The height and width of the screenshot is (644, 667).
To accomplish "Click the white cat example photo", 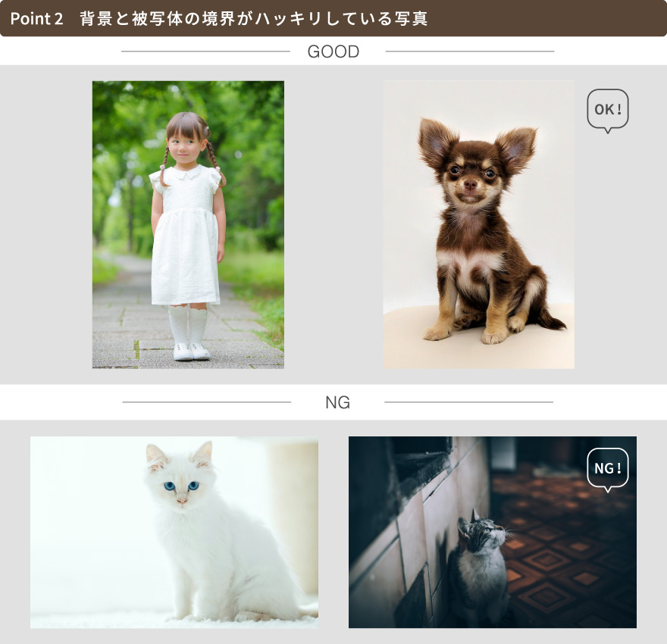I will (174, 530).
